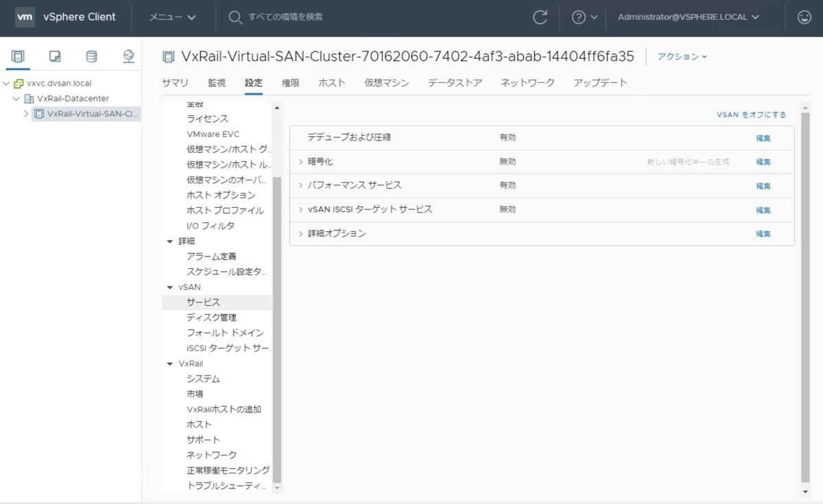This screenshot has width=823, height=504.
Task: Select ホスト オプション in settings list
Action: pos(221,195)
